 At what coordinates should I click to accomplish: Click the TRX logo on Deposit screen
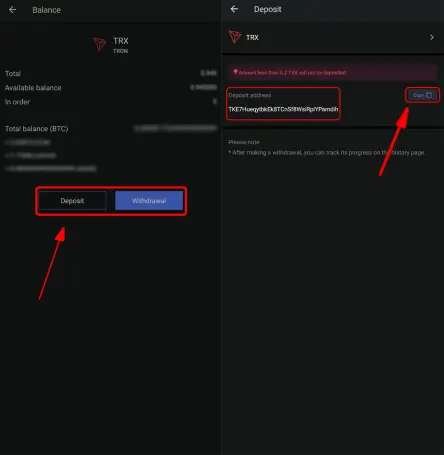tap(235, 36)
